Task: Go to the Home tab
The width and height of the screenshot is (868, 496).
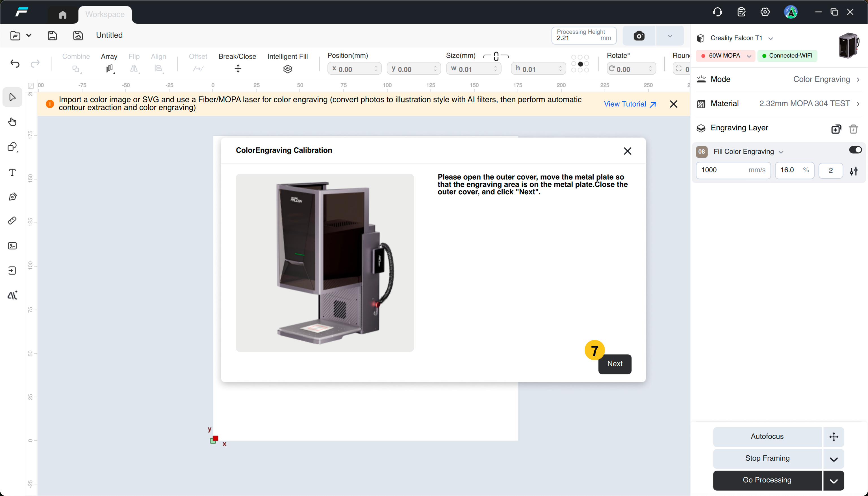Action: click(63, 15)
